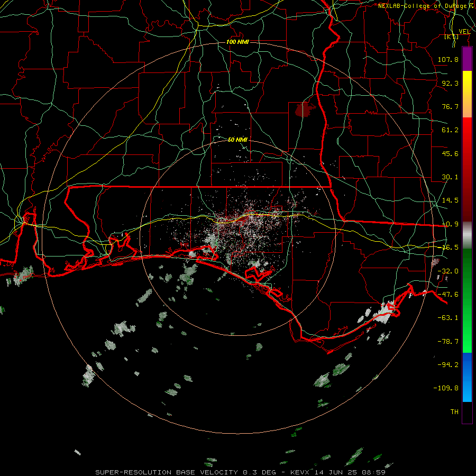Select the 45.6 legend value

[450, 153]
